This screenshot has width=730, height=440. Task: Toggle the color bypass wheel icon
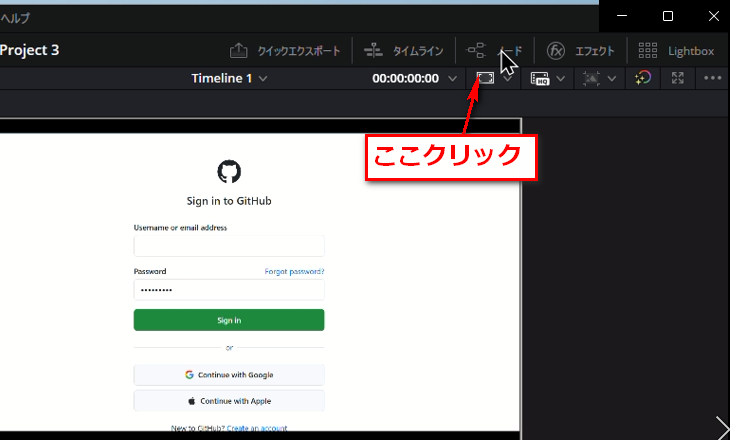pos(644,78)
